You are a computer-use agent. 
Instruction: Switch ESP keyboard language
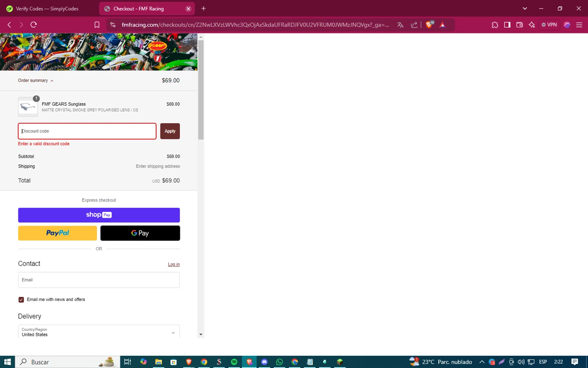click(x=543, y=362)
